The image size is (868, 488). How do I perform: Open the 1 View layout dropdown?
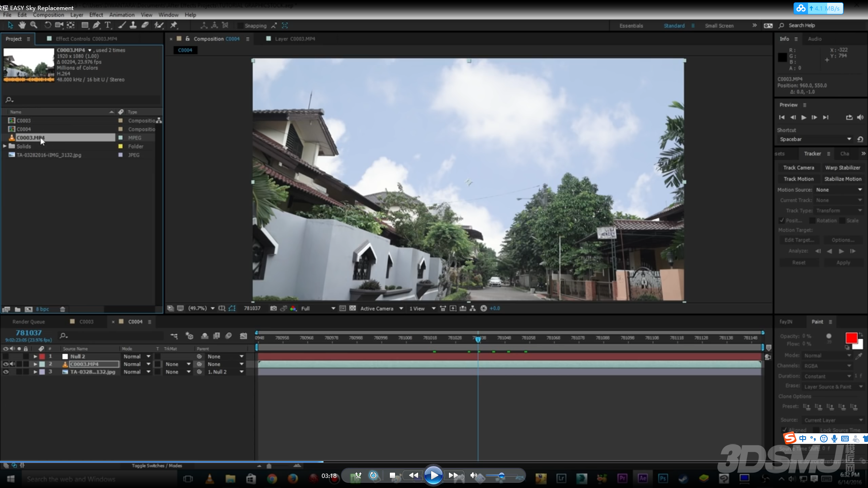tap(422, 308)
